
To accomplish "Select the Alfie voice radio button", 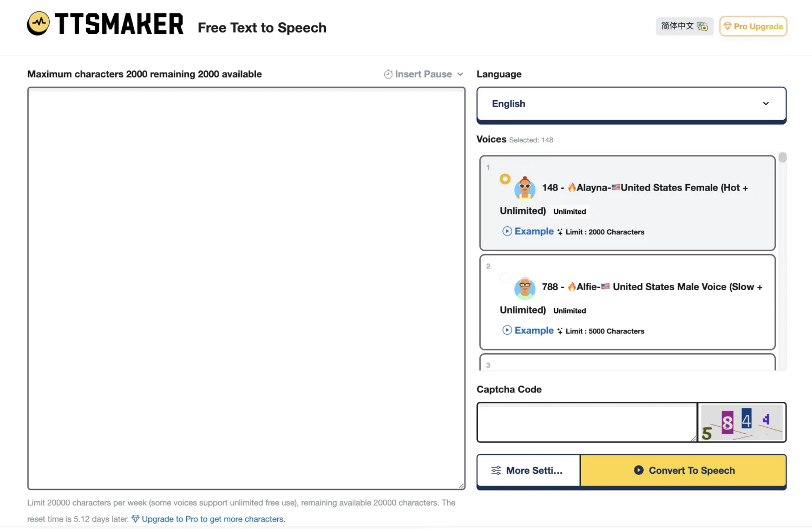I will coord(505,278).
